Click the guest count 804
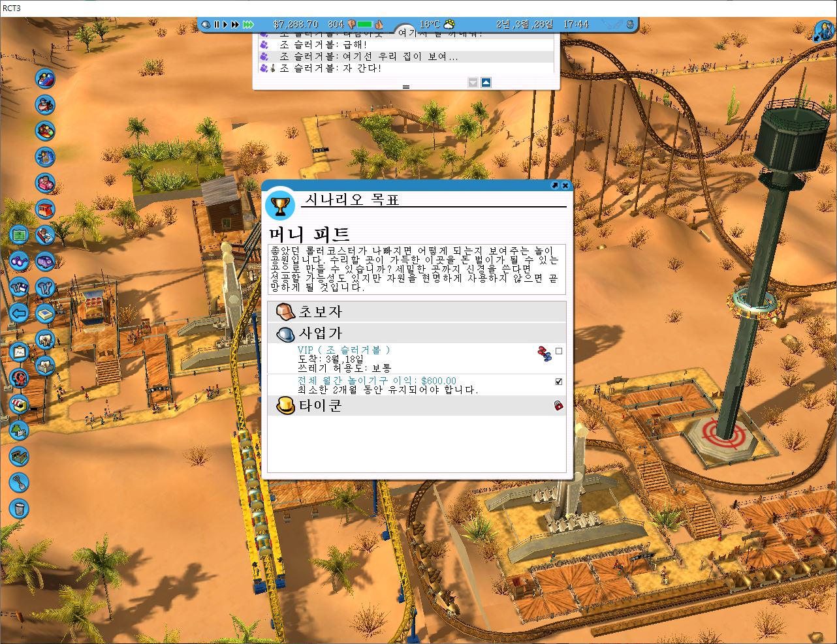This screenshot has height=644, width=837. coord(336,25)
